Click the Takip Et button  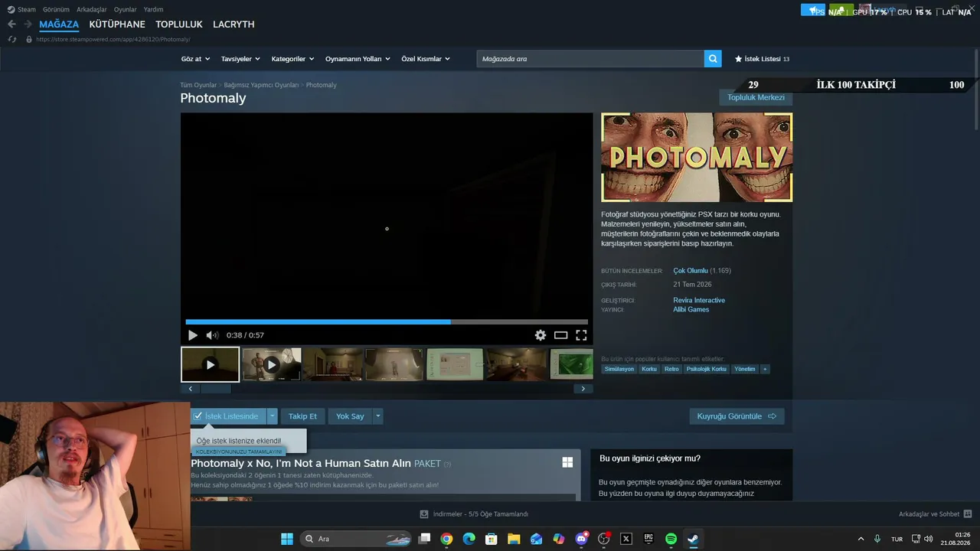coord(302,416)
